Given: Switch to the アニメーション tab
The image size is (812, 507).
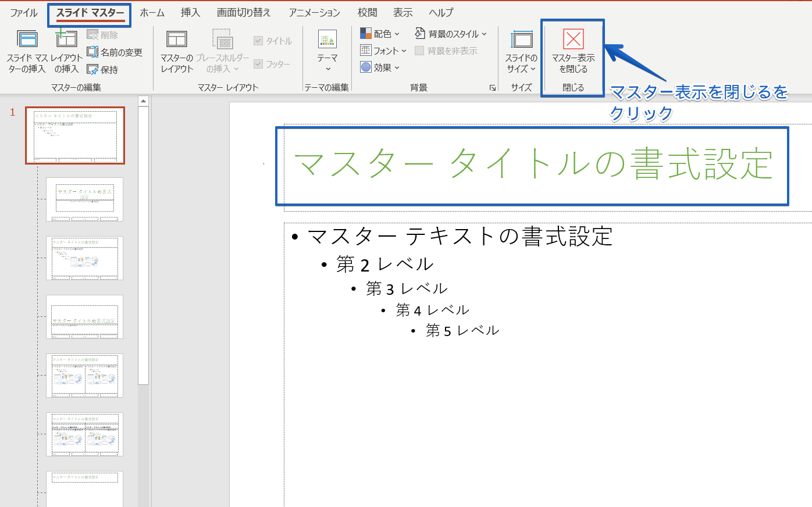Looking at the screenshot, I should [x=315, y=12].
